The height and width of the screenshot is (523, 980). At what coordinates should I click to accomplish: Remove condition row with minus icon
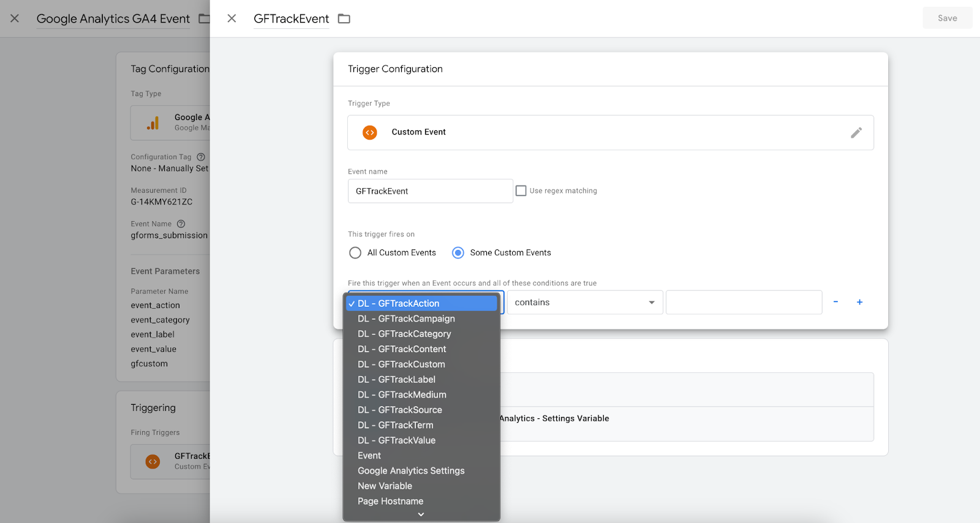835,302
